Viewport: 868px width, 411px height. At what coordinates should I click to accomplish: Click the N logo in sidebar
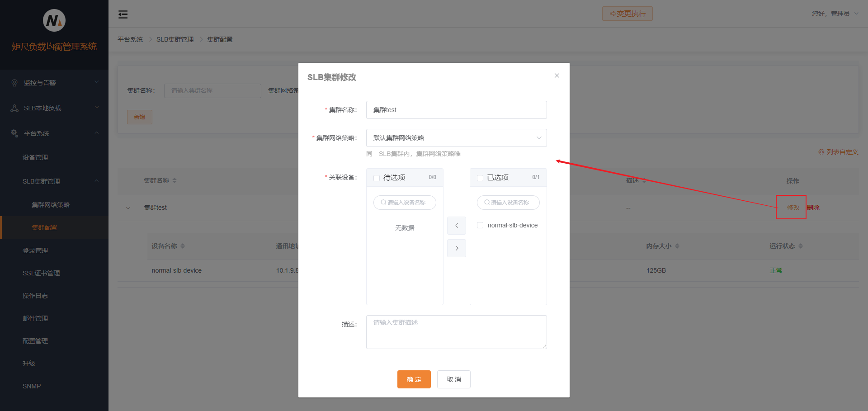pos(54,20)
